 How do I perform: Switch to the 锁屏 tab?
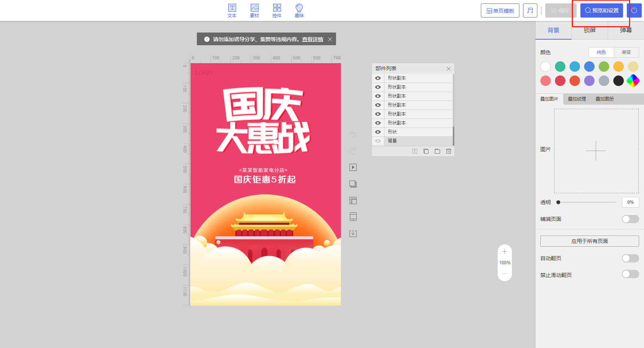tap(589, 30)
